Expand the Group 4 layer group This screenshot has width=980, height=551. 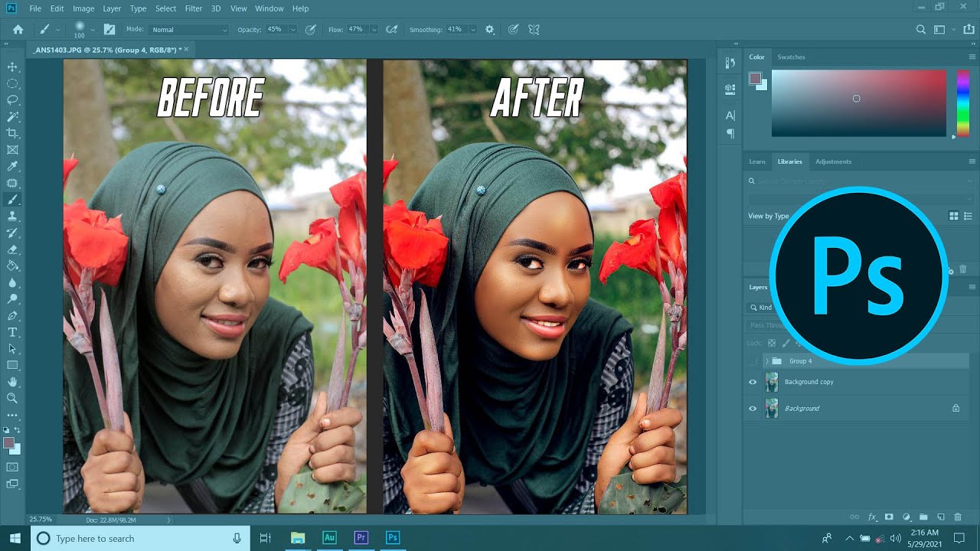[x=766, y=360]
